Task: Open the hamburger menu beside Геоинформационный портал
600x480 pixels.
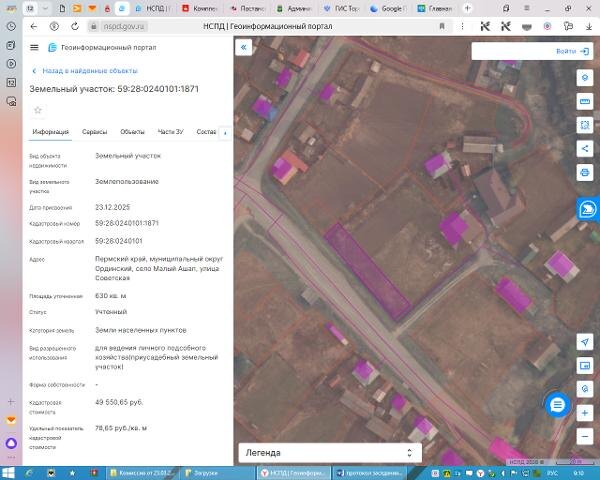Action: click(34, 47)
